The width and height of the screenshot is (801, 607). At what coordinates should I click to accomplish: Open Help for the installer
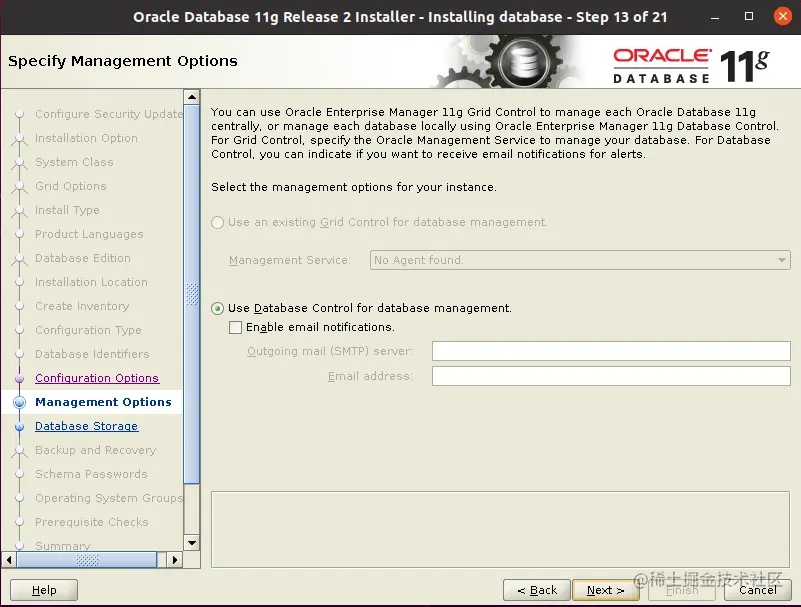pos(44,590)
